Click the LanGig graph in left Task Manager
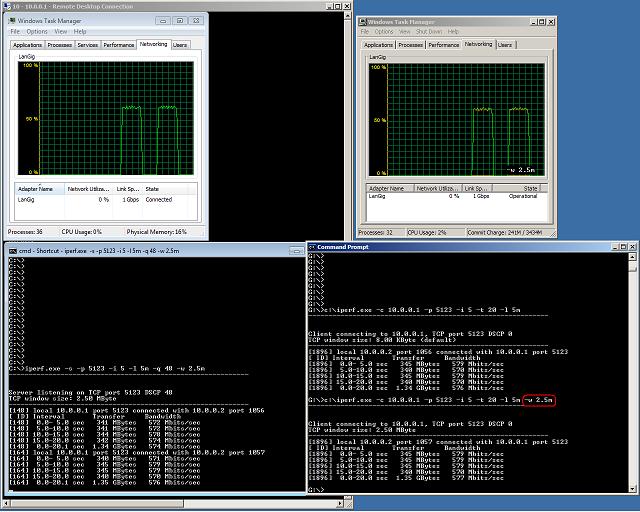Image resolution: width=640 pixels, height=512 pixels. pos(106,118)
